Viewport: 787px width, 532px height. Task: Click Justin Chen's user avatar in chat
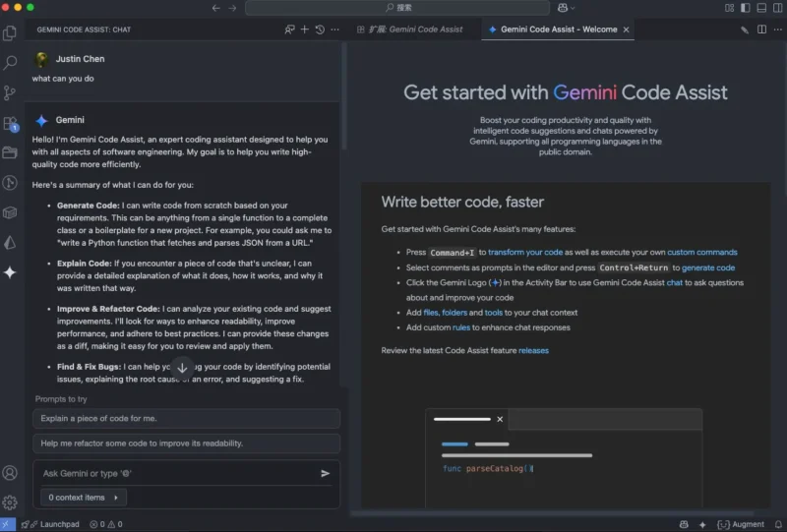pyautogui.click(x=41, y=59)
